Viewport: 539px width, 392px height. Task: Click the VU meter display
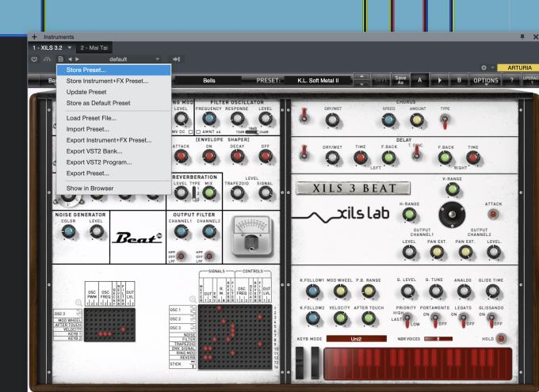click(x=252, y=236)
